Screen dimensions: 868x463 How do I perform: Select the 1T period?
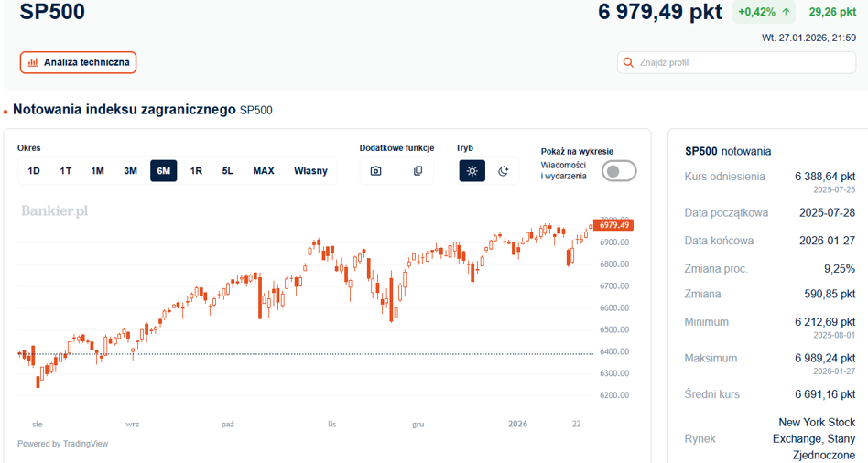tap(65, 171)
